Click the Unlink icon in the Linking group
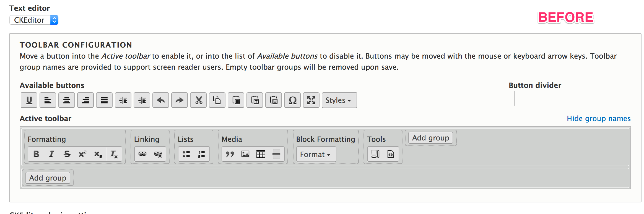This screenshot has width=644, height=214. pos(158,154)
